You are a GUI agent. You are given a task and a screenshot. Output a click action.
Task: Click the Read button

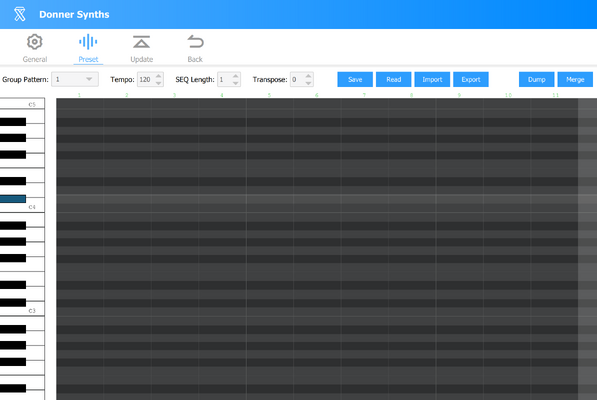394,79
